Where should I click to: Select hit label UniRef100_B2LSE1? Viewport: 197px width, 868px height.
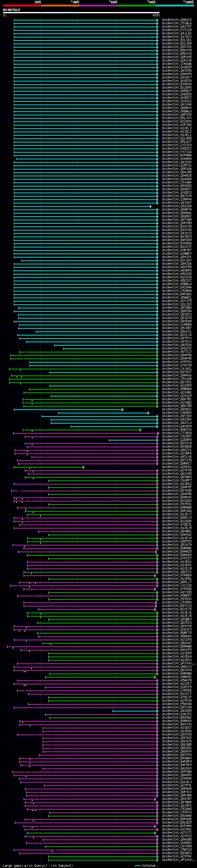(x=177, y=40)
